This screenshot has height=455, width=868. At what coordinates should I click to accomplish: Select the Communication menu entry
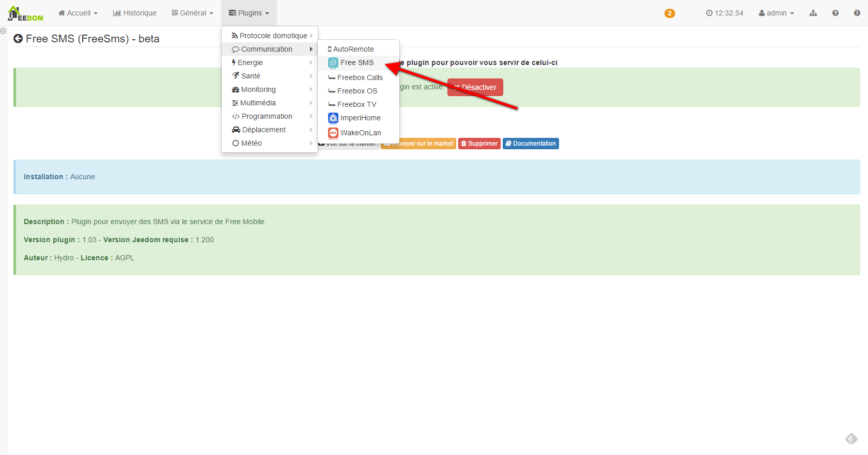270,49
